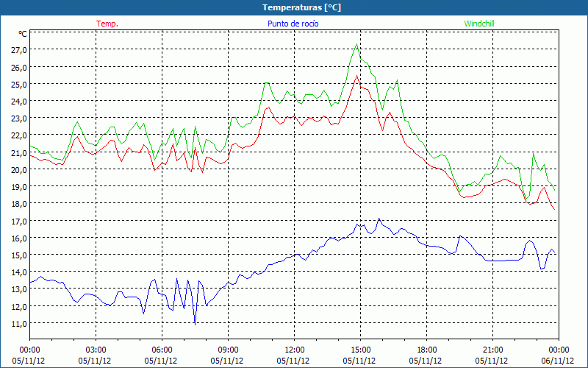Click the red Temp. legend label

[x=107, y=24]
